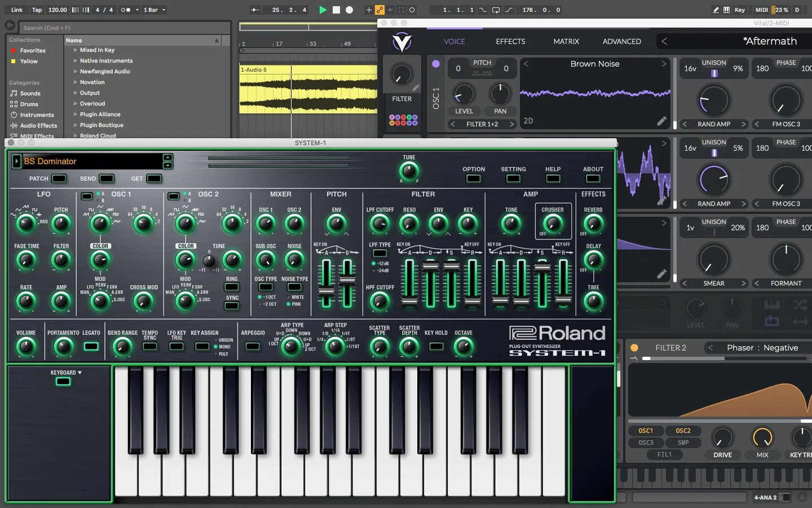Click the REVERB knob in EFFECTS
This screenshot has height=508, width=812.
coord(593,224)
